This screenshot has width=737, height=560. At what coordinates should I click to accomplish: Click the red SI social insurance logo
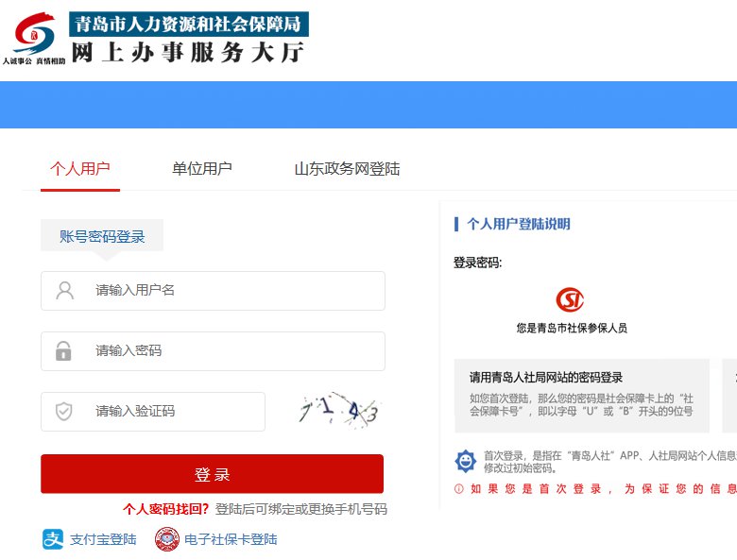coord(570,299)
